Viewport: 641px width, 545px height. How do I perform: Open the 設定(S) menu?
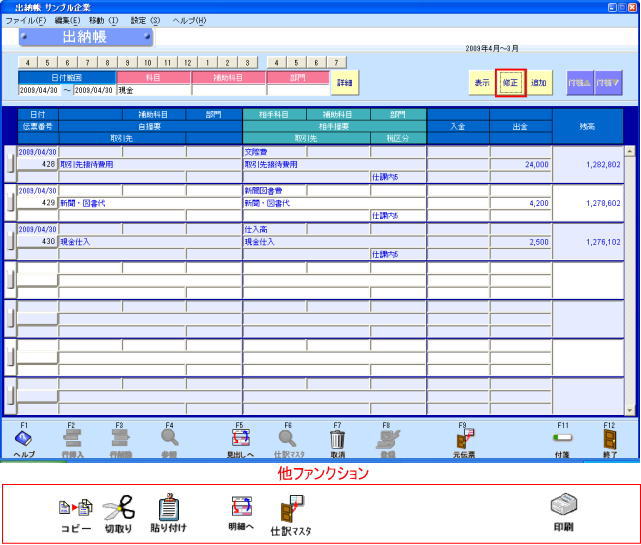tap(146, 20)
